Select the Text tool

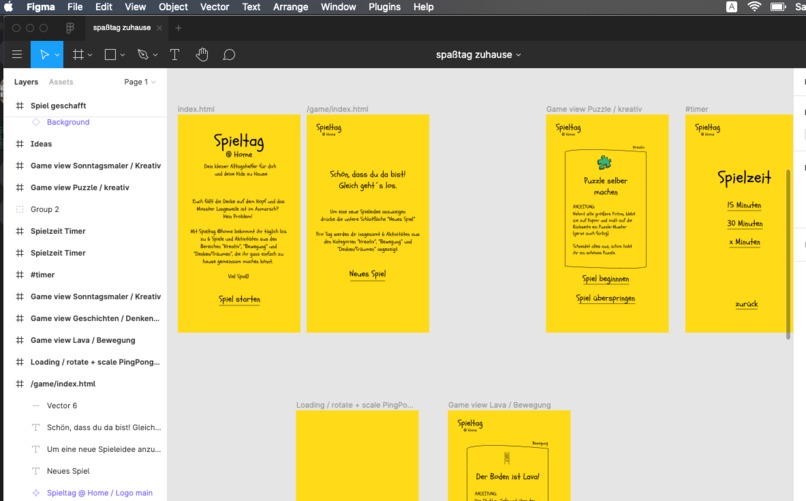[x=174, y=54]
